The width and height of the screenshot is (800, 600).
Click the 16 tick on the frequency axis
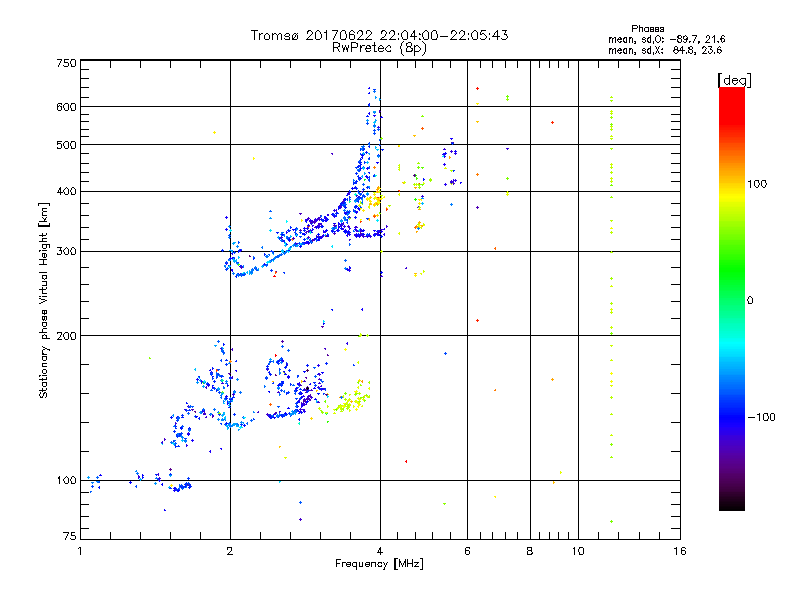coord(679,552)
